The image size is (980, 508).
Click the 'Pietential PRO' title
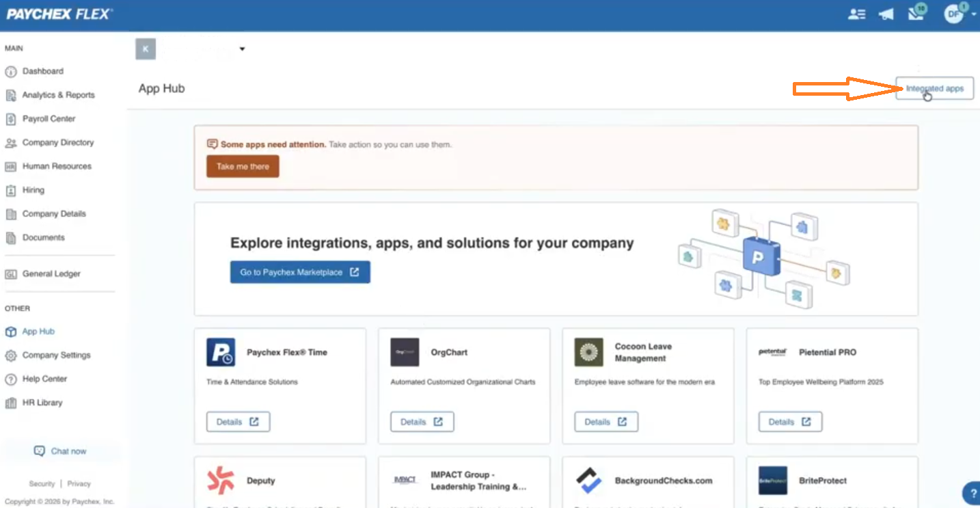[x=828, y=353]
